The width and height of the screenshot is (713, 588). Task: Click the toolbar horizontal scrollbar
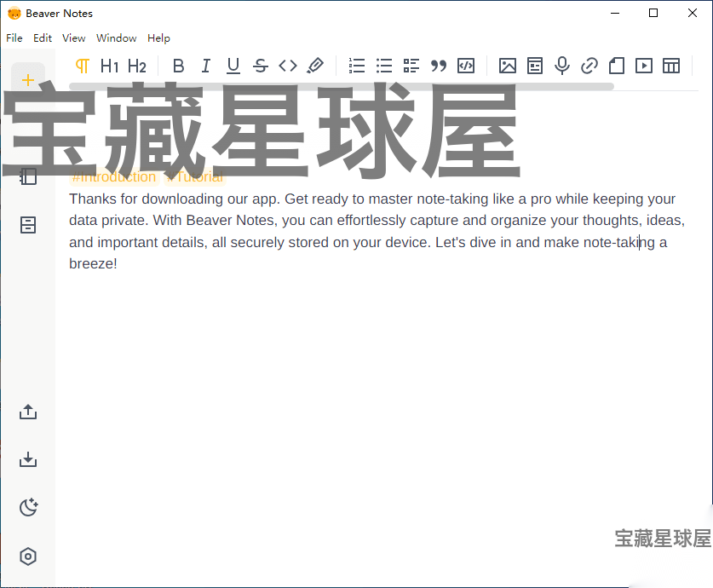pos(342,86)
